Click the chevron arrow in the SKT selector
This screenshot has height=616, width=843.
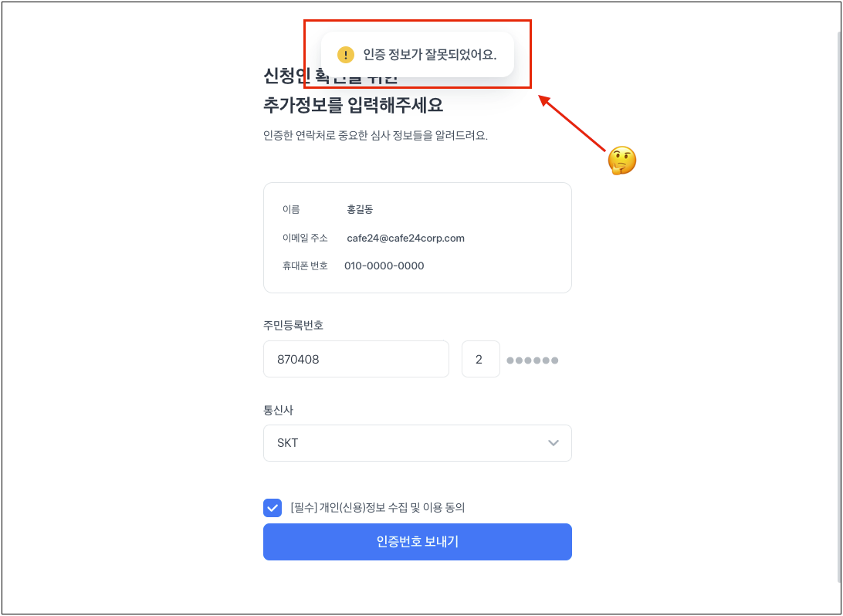(x=554, y=443)
